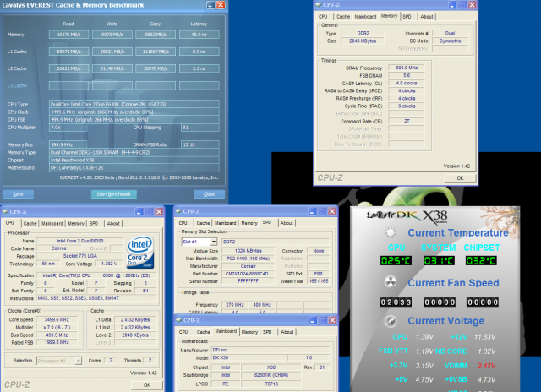Click the Intel Core 2 Duo logo
The width and height of the screenshot is (541, 392).
140,252
